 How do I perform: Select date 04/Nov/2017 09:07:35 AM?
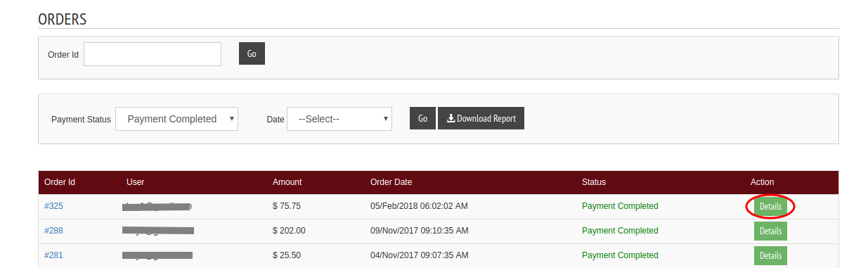tap(419, 255)
